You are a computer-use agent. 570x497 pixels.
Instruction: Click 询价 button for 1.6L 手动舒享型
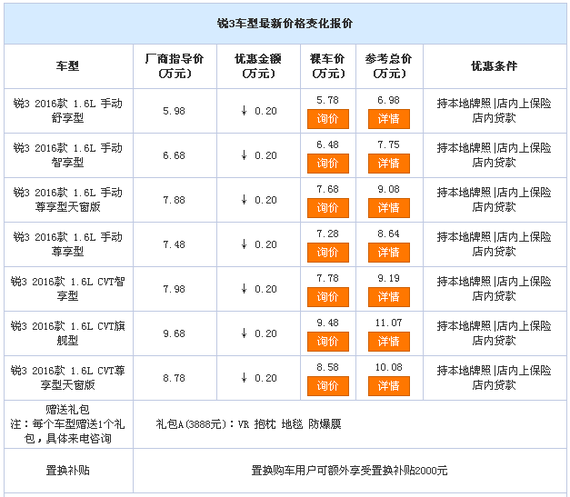328,119
